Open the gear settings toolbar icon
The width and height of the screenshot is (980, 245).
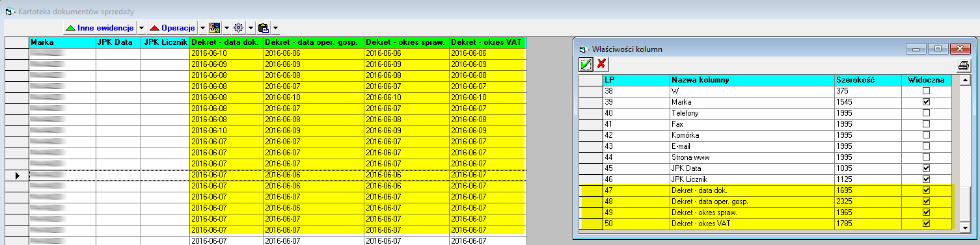[239, 28]
